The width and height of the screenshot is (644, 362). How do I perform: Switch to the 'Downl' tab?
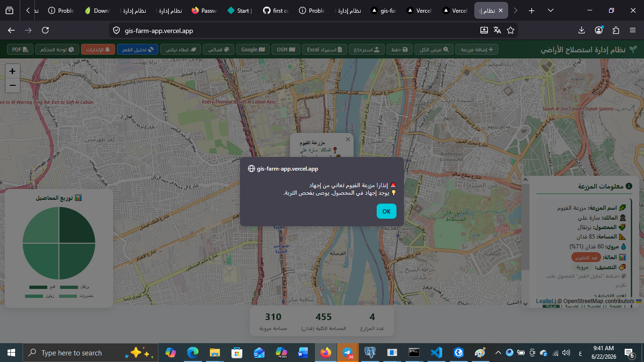pos(97,10)
